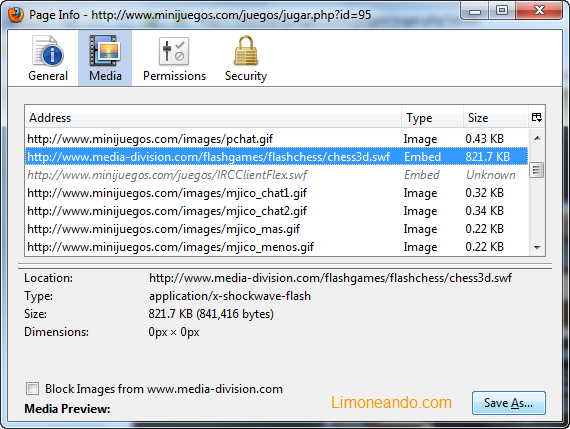Click the Firefox icon in title bar
The width and height of the screenshot is (570, 429).
tap(16, 15)
